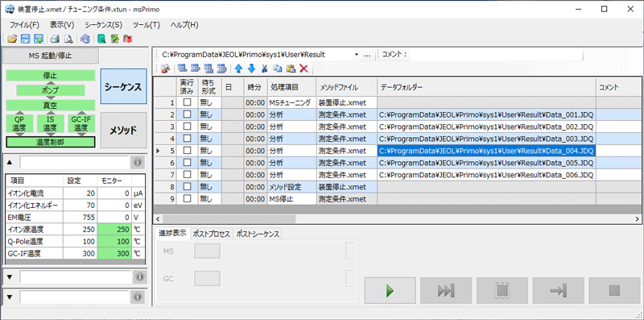Click the print preview magnifier icon
Image resolution: width=644 pixels, height=320 pixels.
tap(68, 39)
